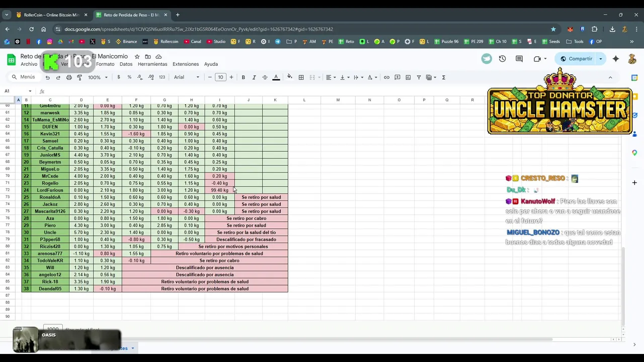Click the Insert chart toolbar icon

tap(408, 77)
